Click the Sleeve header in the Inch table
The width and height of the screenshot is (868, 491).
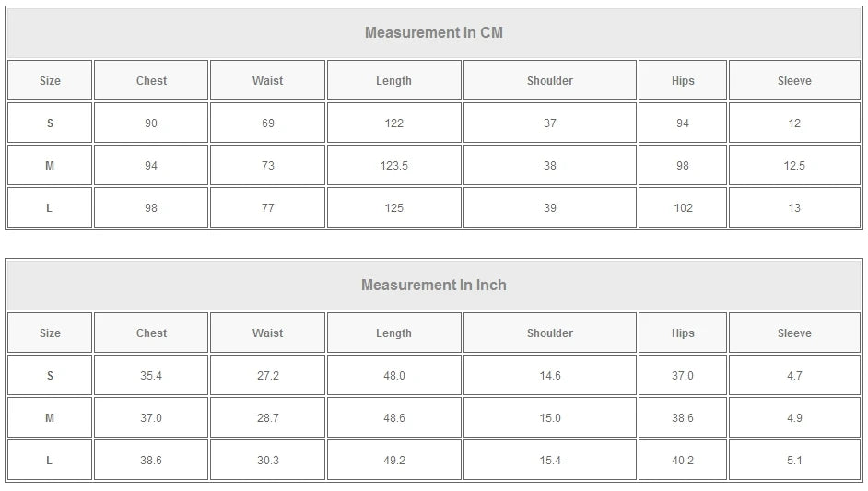[794, 333]
